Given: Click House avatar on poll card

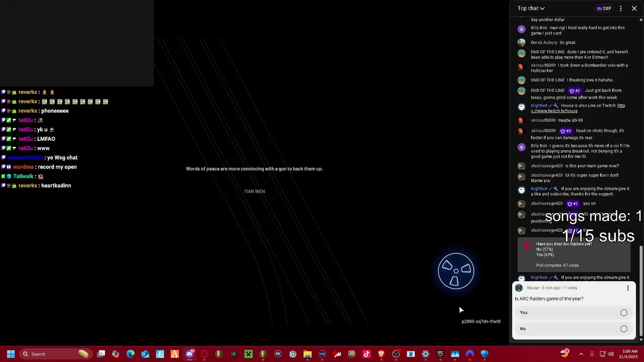Looking at the screenshot, I should pos(519,288).
